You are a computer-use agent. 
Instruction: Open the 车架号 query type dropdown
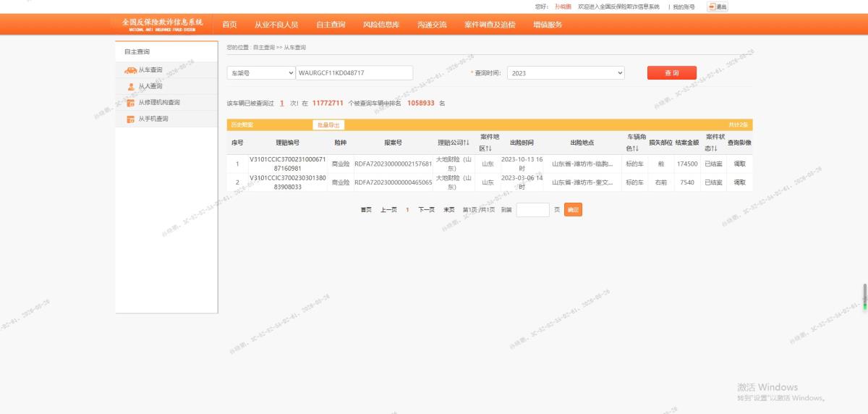(x=261, y=73)
